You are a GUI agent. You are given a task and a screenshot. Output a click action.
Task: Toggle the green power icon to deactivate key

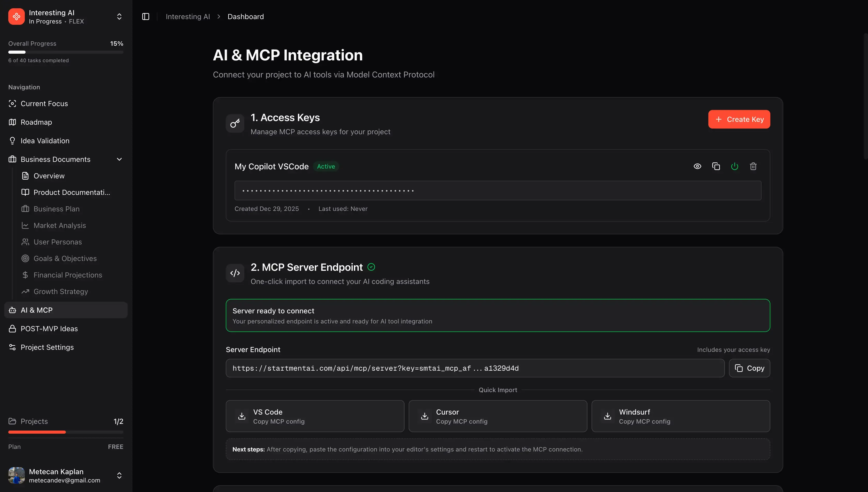click(x=734, y=166)
